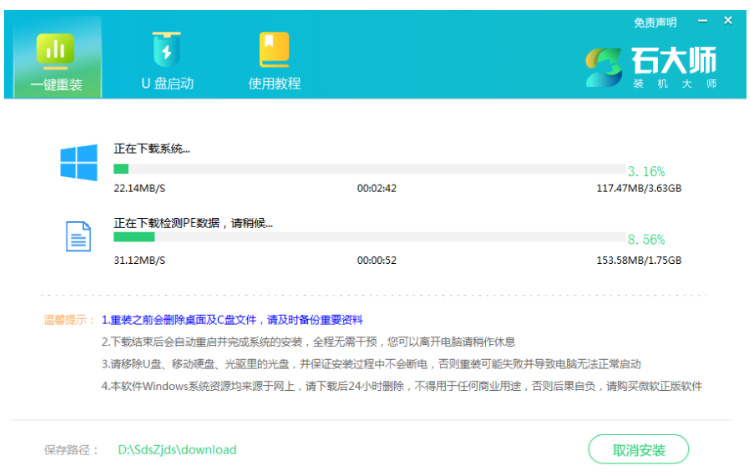Click the U盘启动 shield icon
This screenshot has width=750, height=476.
pyautogui.click(x=167, y=48)
